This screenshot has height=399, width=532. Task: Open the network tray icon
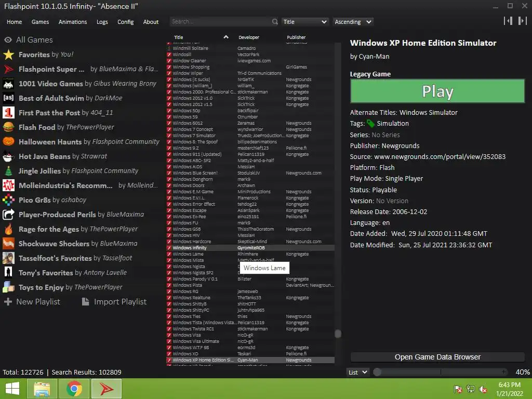pyautogui.click(x=471, y=389)
